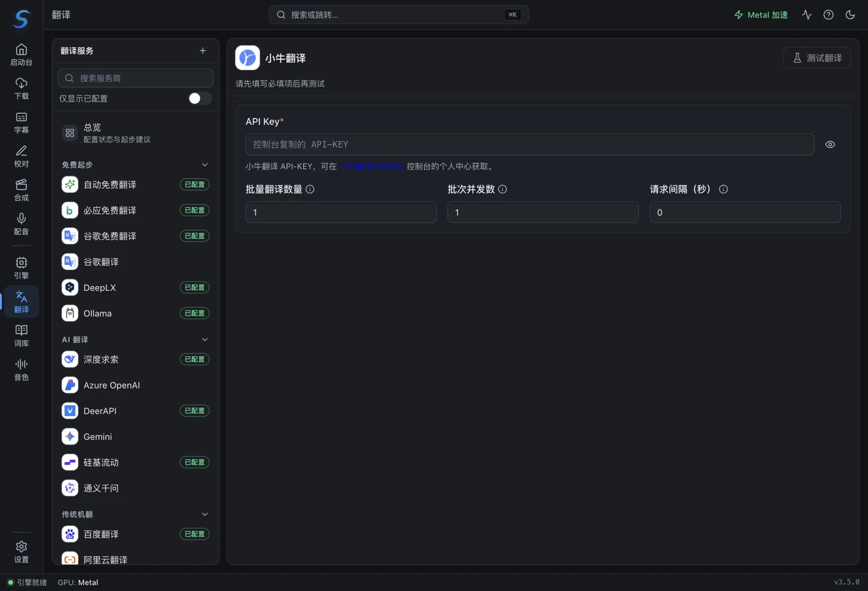This screenshot has height=591, width=868.
Task: Add a new translation service with plus
Action: pos(203,51)
